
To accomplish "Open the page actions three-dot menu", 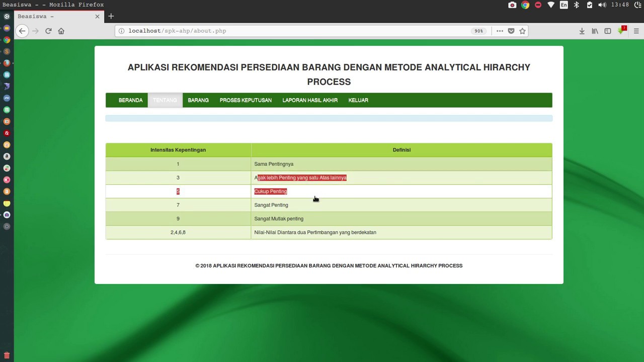I will coord(500,31).
